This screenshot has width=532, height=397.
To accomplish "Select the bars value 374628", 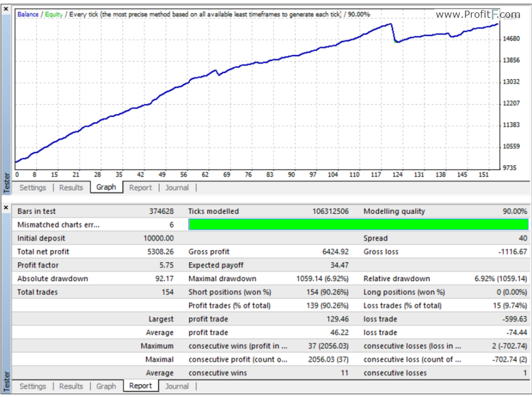I will 161,211.
